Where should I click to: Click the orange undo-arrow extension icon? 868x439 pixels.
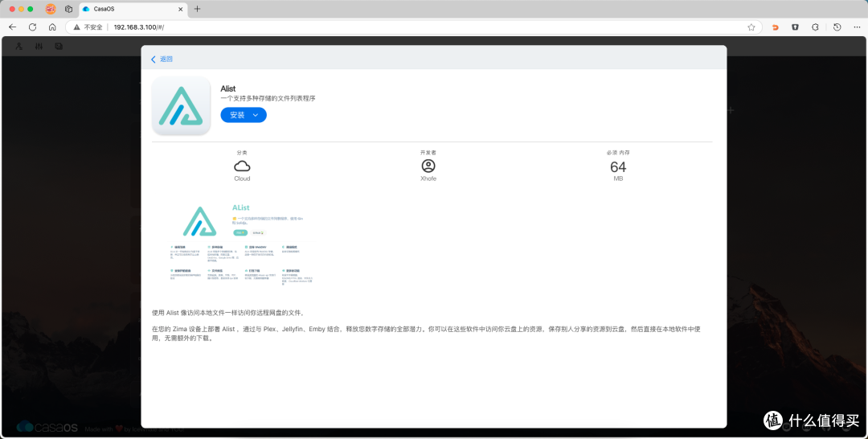pos(775,27)
